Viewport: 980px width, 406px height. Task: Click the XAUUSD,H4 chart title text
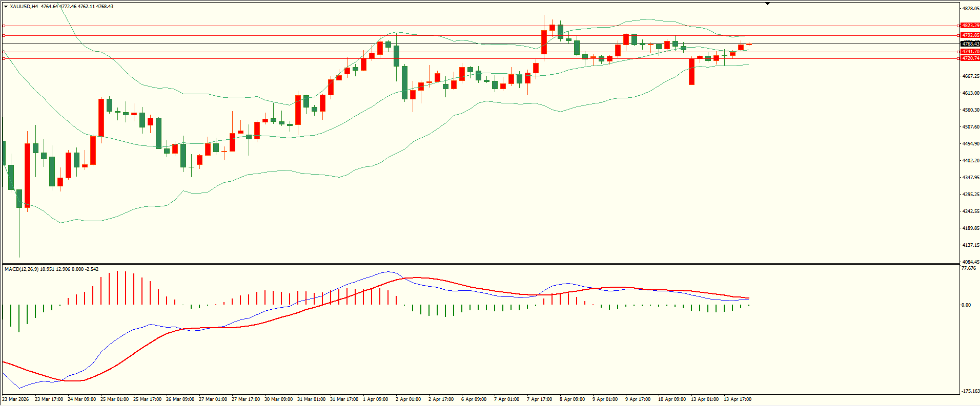click(24, 7)
